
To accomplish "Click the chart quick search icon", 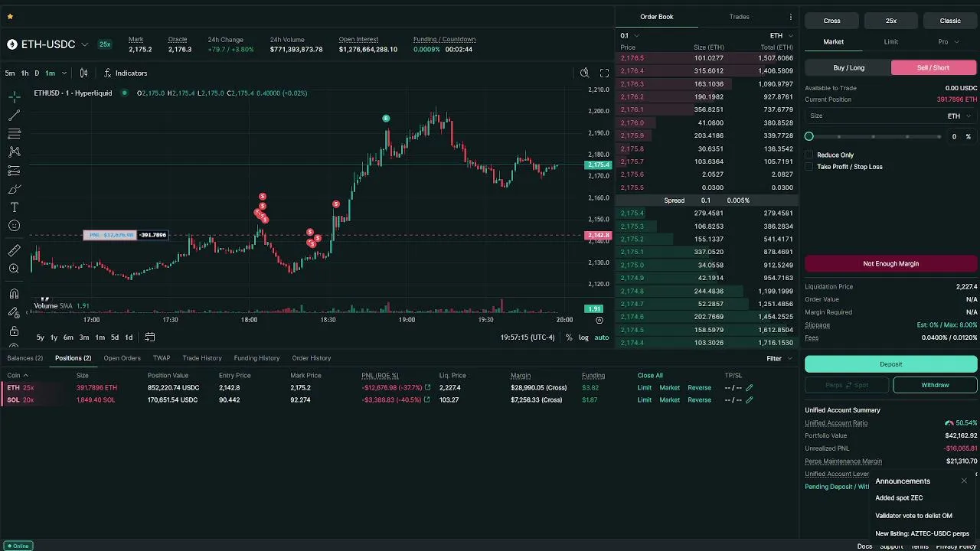I will tap(584, 73).
